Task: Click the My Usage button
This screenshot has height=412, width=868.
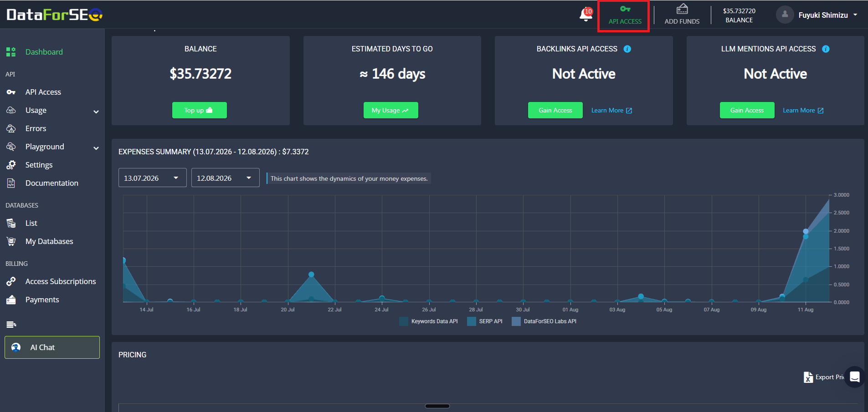Action: pyautogui.click(x=391, y=110)
